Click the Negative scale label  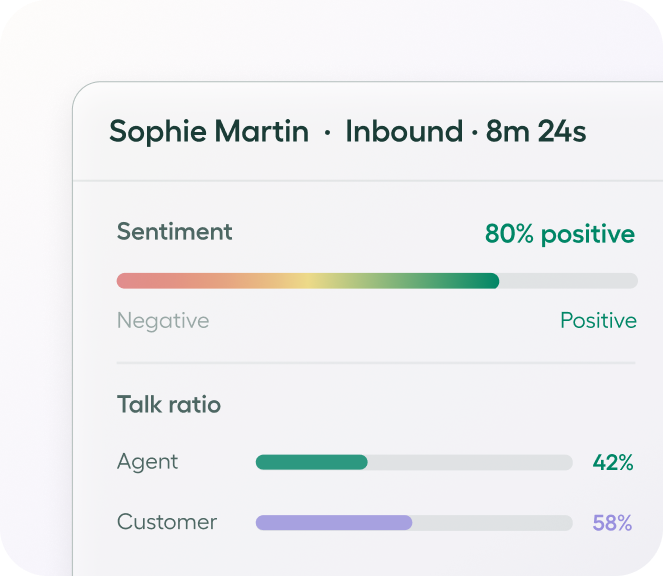[x=163, y=321]
